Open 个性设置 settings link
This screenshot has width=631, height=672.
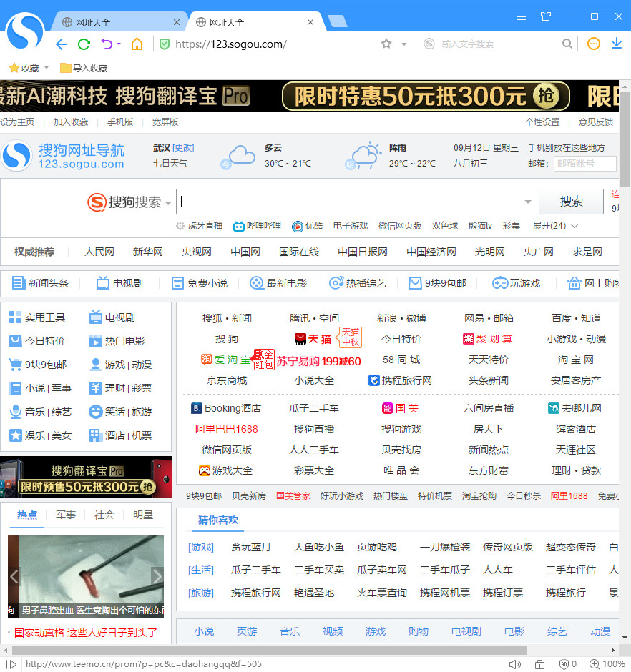(542, 122)
